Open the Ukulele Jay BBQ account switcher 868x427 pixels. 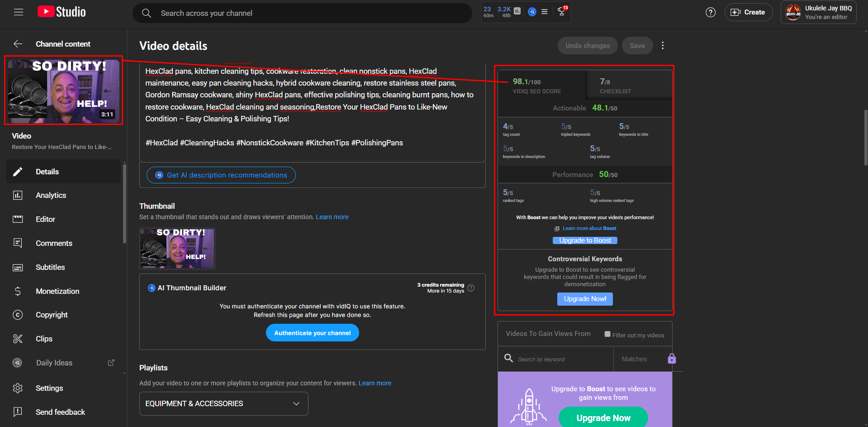pyautogui.click(x=818, y=12)
